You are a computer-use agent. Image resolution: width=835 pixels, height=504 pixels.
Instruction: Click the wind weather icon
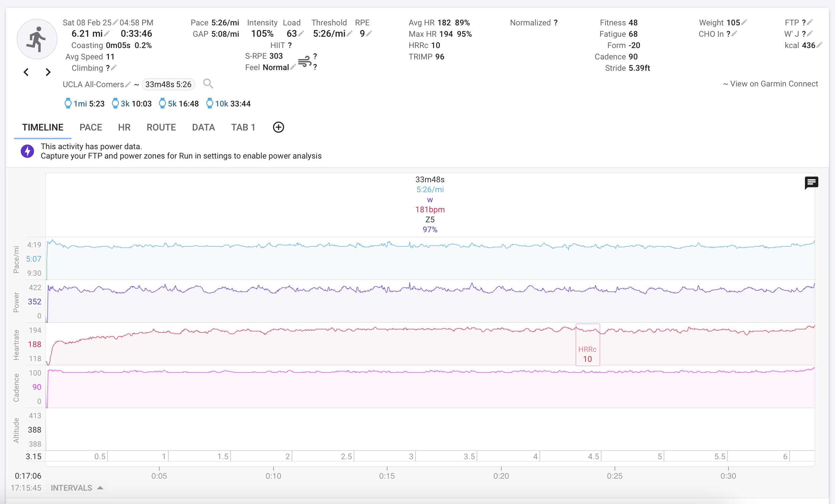pyautogui.click(x=305, y=61)
